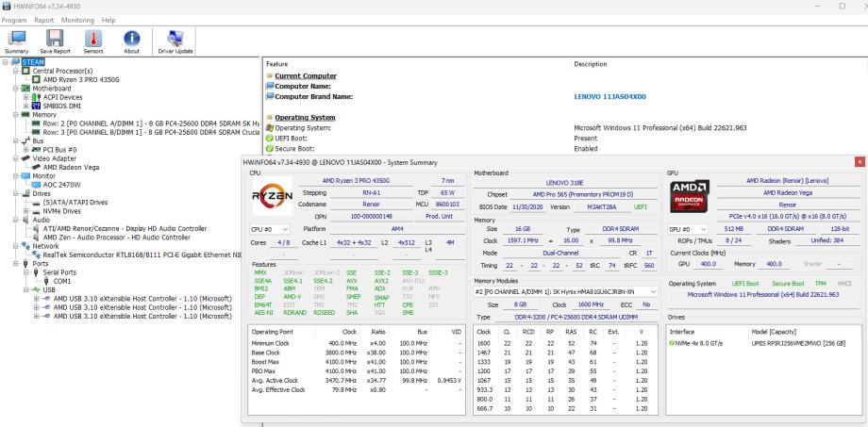Open the Report menu
Screen dimensions: 868x427
44,20
